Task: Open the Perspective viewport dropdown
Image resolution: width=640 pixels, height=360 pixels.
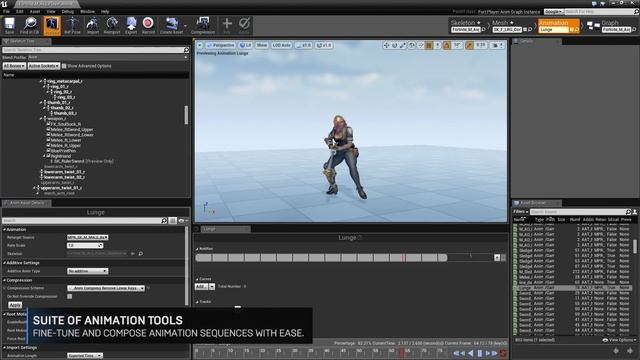Action: [x=221, y=45]
